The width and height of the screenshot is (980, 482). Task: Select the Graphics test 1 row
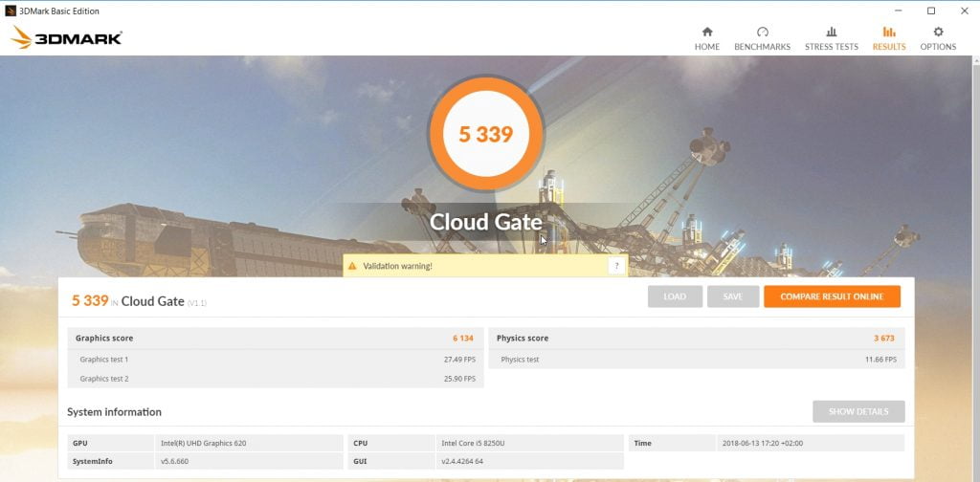tap(276, 360)
